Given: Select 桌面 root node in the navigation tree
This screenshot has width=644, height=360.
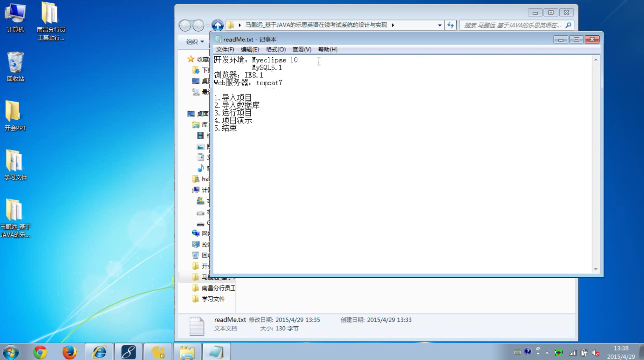Looking at the screenshot, I should 198,114.
